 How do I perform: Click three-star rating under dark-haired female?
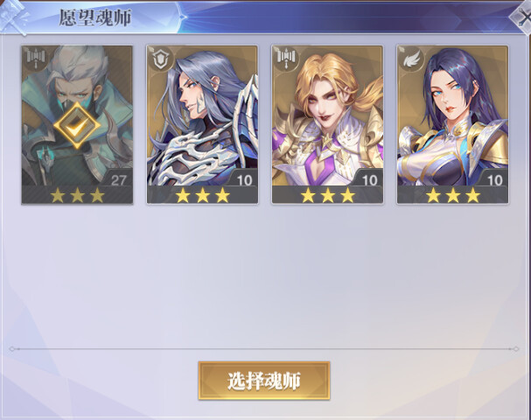[453, 195]
